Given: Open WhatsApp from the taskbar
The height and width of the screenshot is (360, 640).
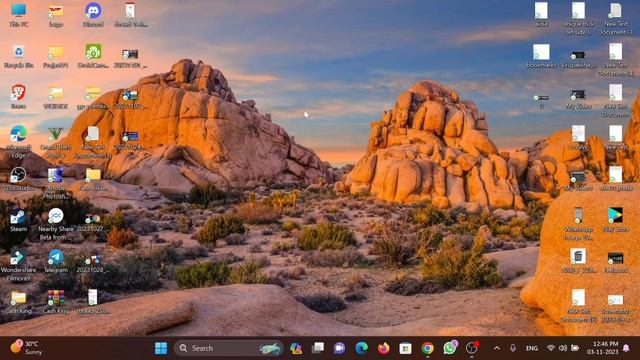Looking at the screenshot, I should (x=450, y=348).
